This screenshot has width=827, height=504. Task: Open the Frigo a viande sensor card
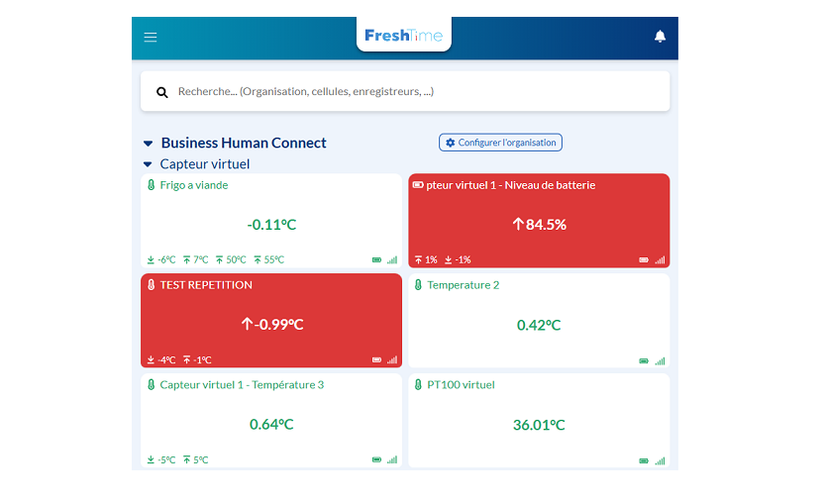[x=270, y=222]
